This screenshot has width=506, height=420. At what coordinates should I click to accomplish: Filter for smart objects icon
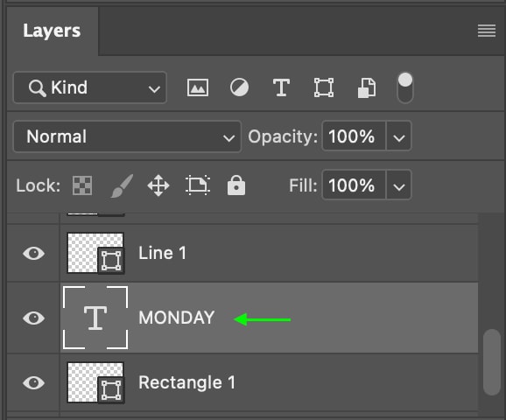coord(367,87)
